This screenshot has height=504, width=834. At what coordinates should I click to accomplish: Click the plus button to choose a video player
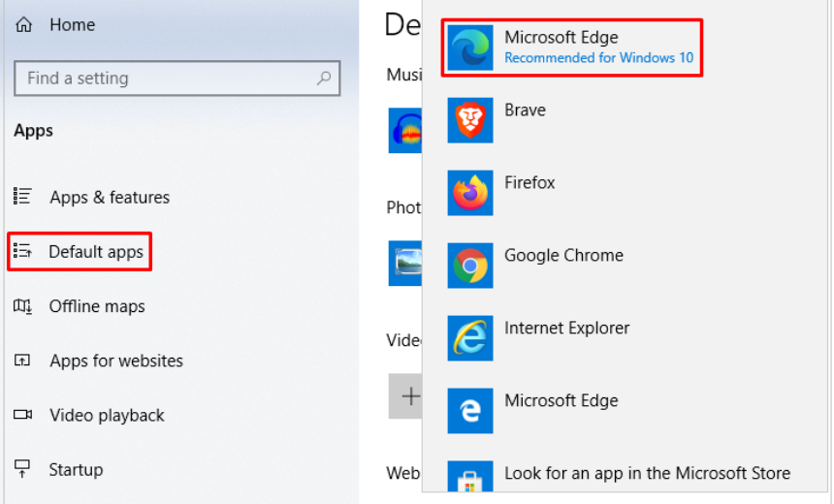tap(405, 396)
